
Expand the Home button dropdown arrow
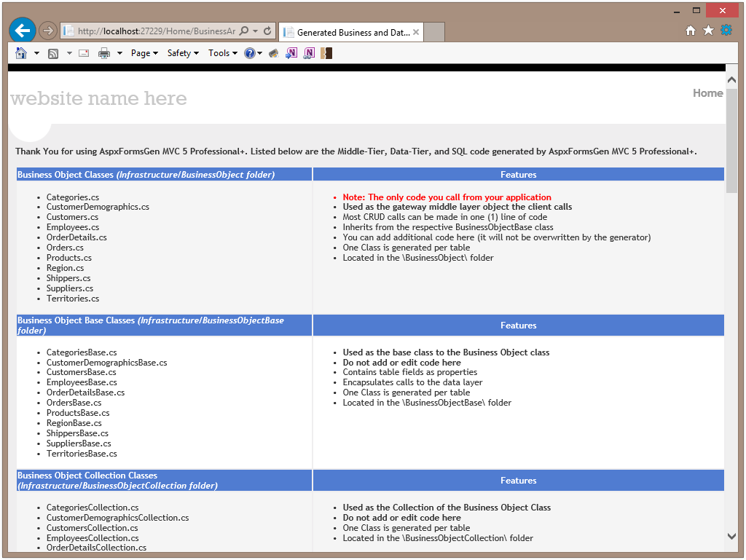36,53
